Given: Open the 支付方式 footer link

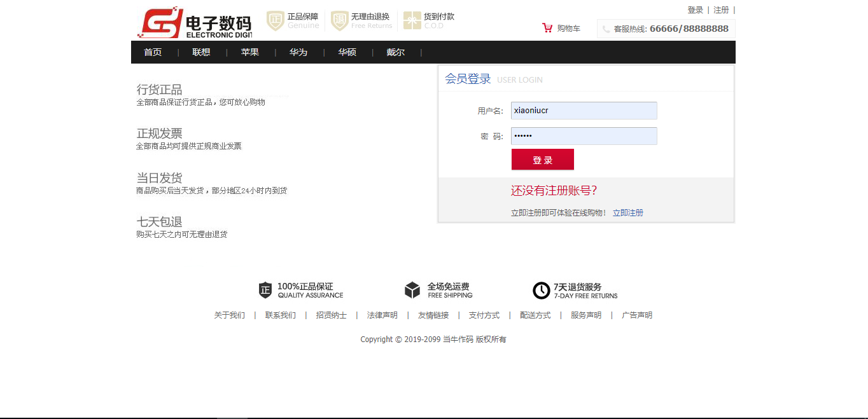Looking at the screenshot, I should tap(484, 315).
